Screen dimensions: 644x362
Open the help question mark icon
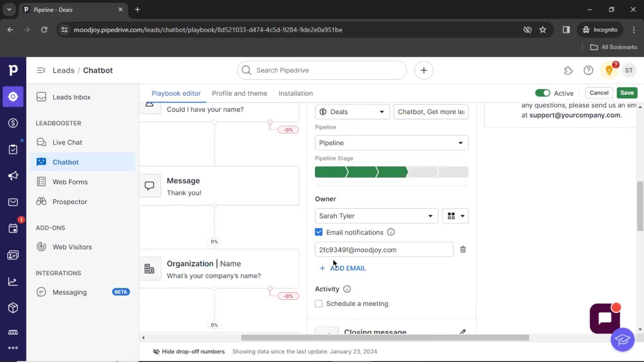588,70
